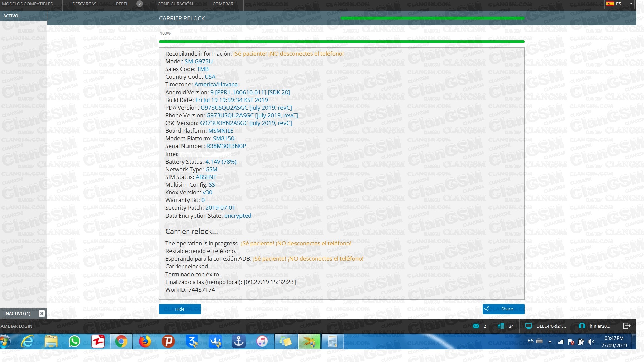Show hidden tray icons arrow
Screen dimensions: 644x362
(550, 342)
